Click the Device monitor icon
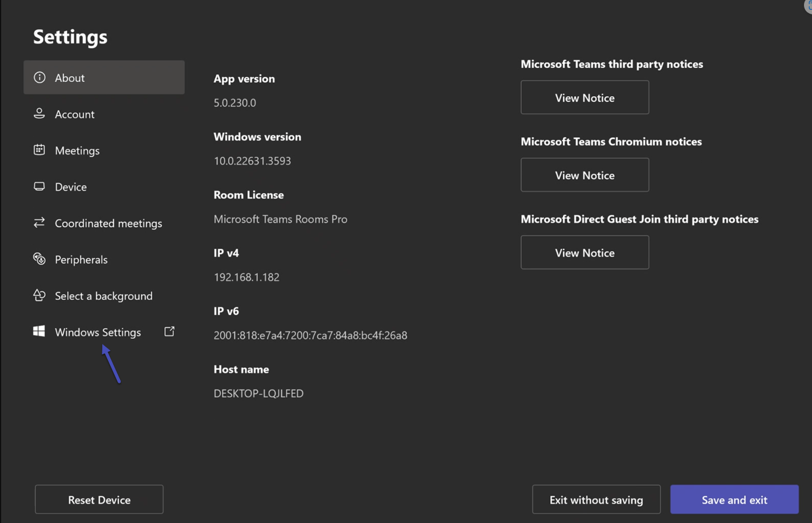 [x=39, y=187]
